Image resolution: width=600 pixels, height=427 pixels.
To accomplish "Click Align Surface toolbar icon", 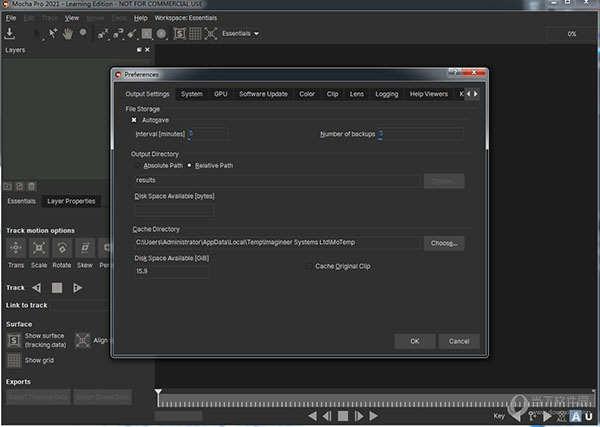I will [x=210, y=34].
